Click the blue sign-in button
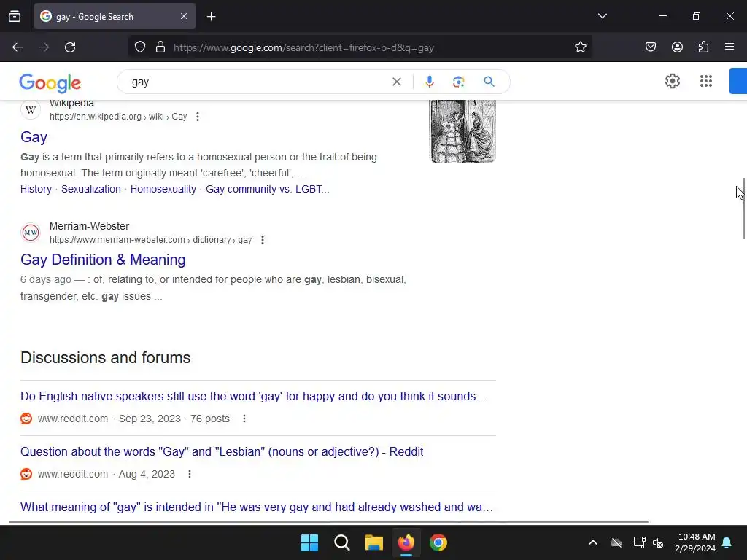Screen dimensions: 747x560 738,82
